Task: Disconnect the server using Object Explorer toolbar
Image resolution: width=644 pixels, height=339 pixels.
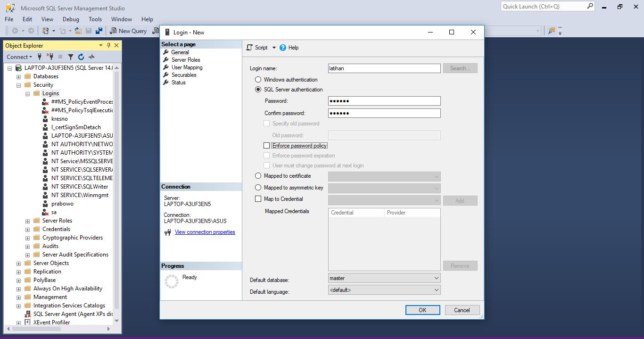Action: (51, 57)
